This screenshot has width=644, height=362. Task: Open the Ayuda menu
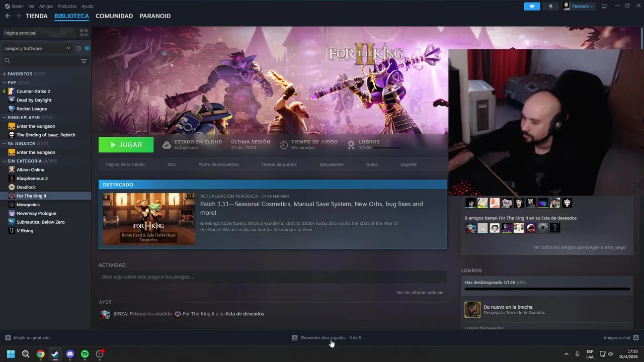(87, 6)
